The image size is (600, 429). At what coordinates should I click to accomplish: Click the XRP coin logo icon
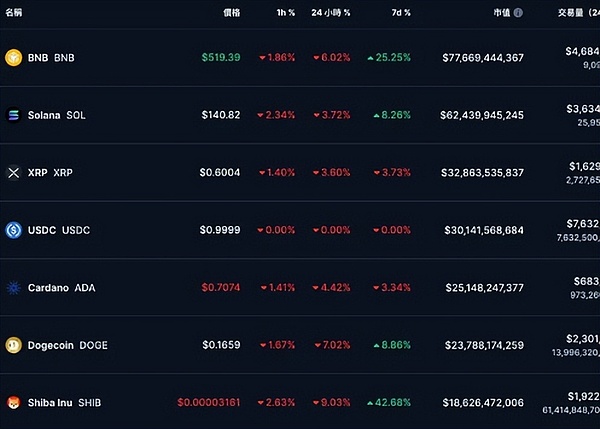pyautogui.click(x=13, y=173)
